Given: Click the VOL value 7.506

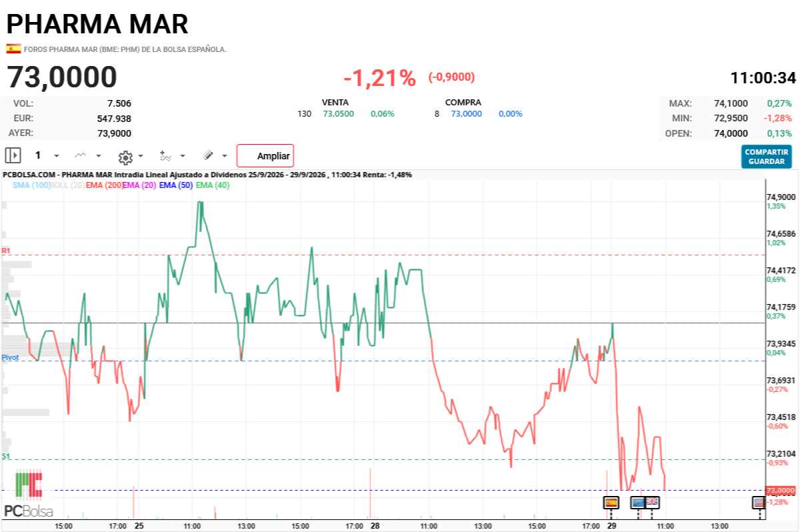Looking at the screenshot, I should point(119,103).
